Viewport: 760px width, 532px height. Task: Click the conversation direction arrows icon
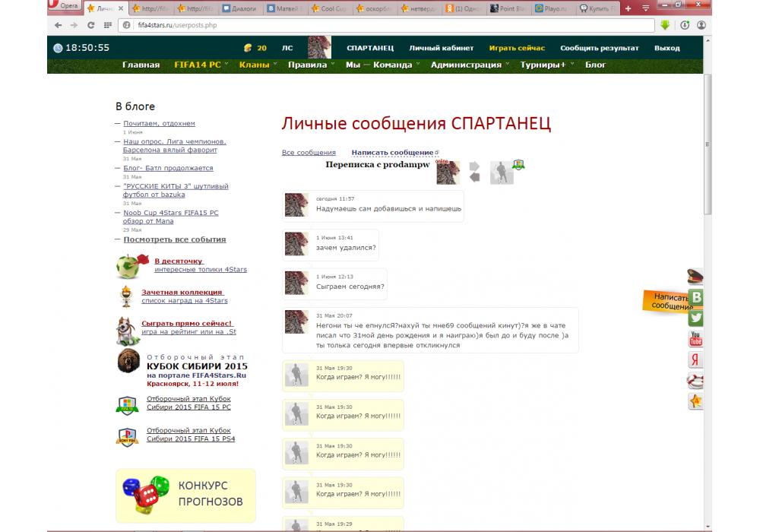[474, 172]
